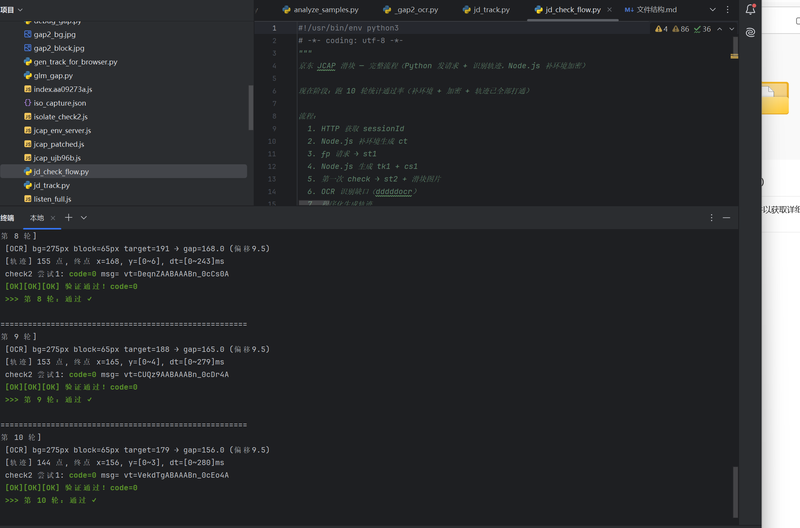
Task: Click the project tree scrollbar
Action: coord(251,107)
